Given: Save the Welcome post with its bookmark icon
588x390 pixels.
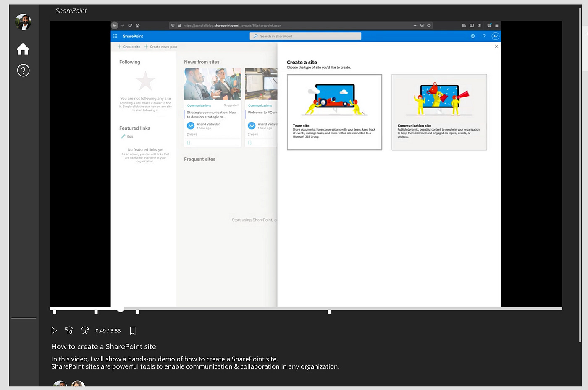Looking at the screenshot, I should (249, 143).
